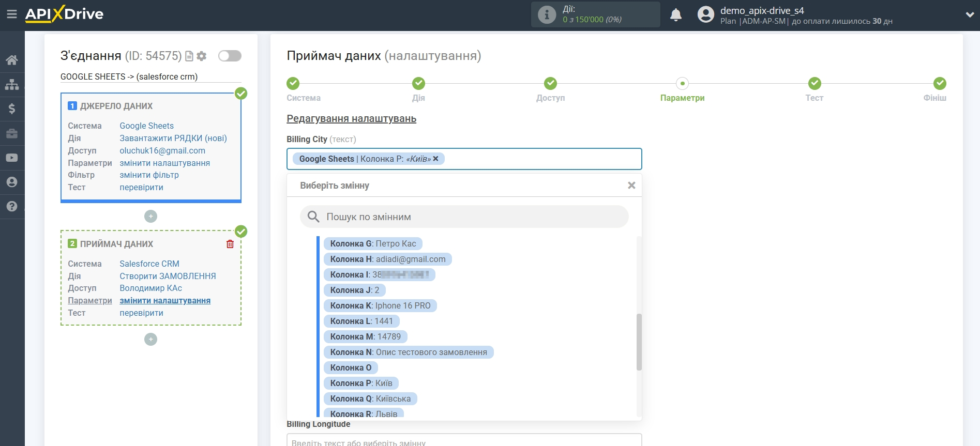Open the notifications bell
This screenshot has height=446, width=980.
click(676, 14)
